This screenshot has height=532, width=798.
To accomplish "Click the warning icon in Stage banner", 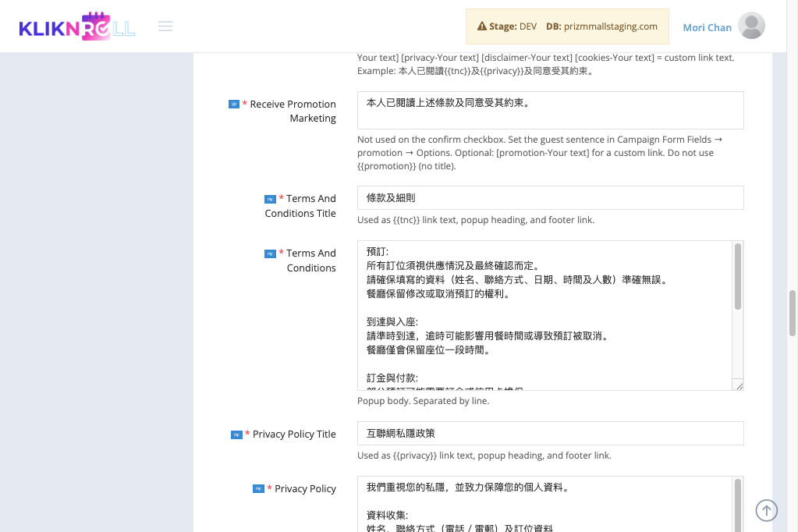I will pos(482,26).
